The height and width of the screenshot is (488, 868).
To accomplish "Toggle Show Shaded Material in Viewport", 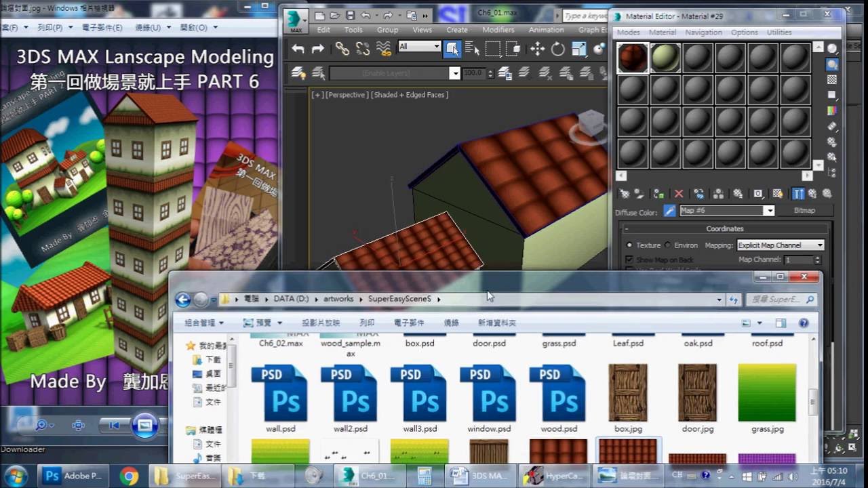I will point(778,194).
